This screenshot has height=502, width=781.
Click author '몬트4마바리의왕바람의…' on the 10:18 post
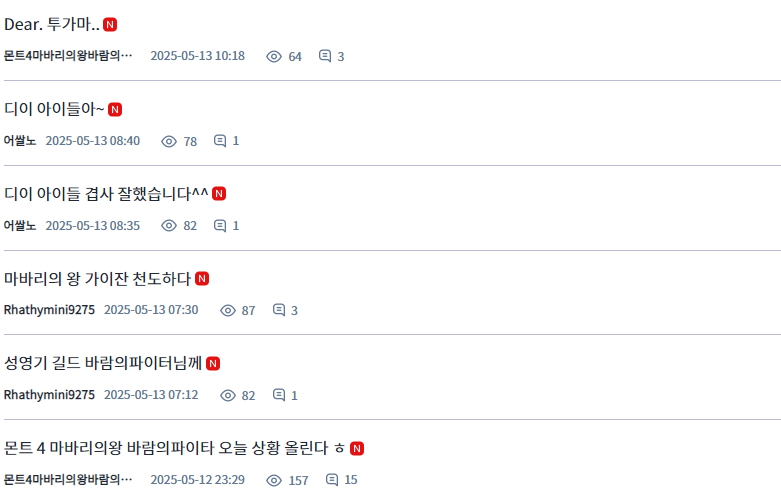68,56
